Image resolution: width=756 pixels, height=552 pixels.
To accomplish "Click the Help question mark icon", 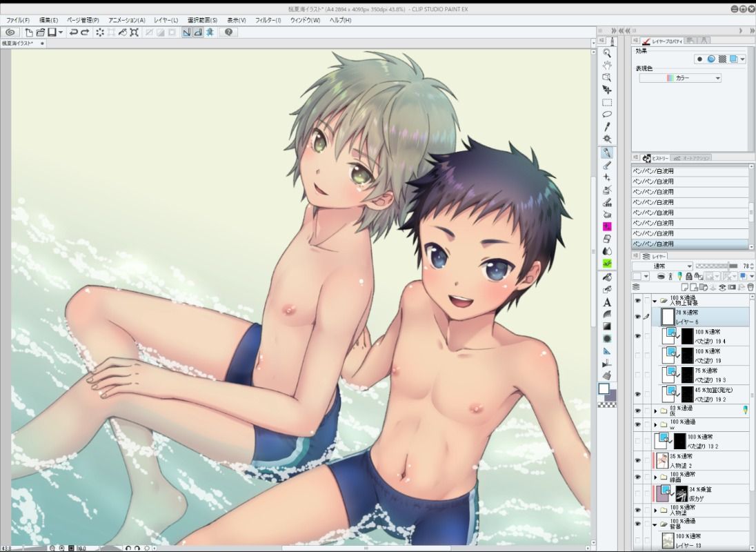I will [x=228, y=32].
